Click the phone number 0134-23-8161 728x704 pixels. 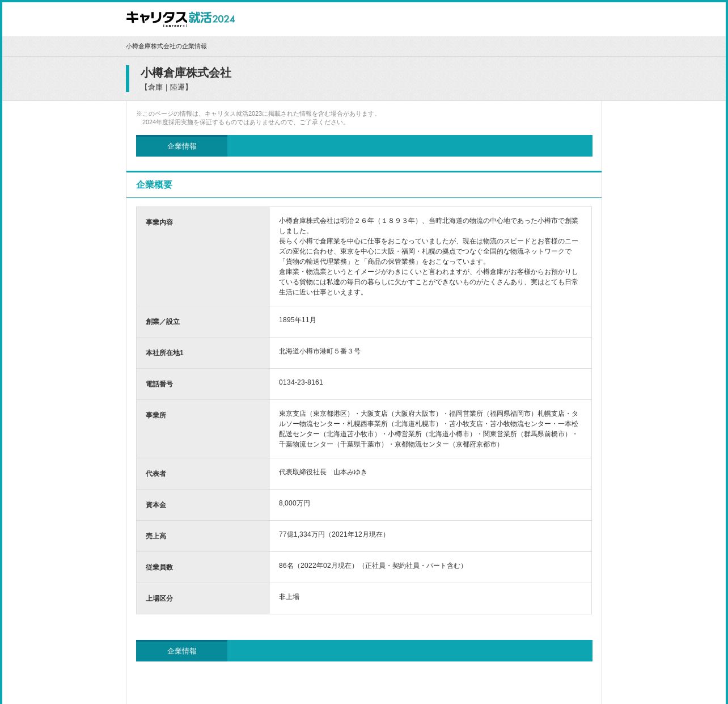pyautogui.click(x=301, y=382)
